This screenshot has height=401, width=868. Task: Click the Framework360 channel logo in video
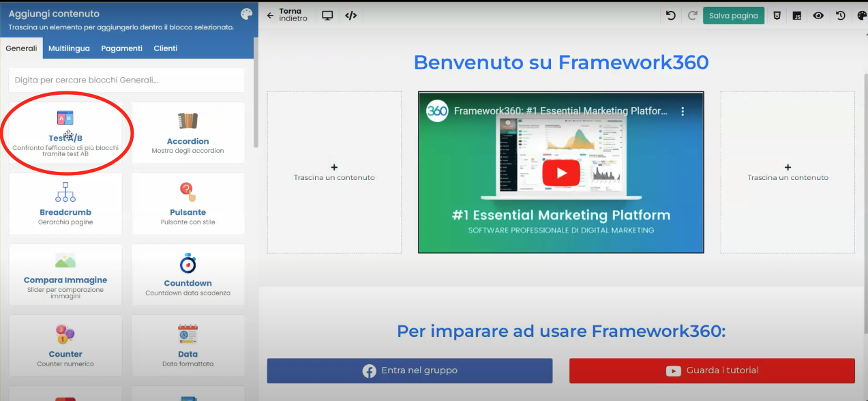[437, 110]
